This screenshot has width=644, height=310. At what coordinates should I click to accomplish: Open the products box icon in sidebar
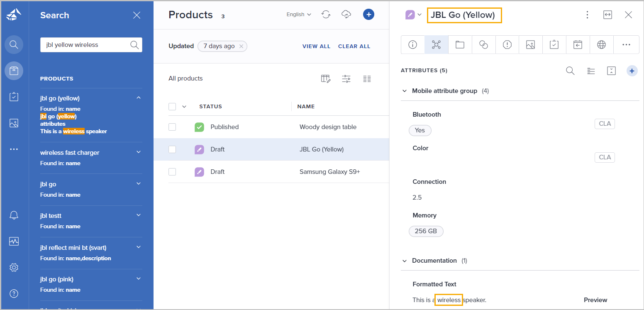(x=14, y=71)
